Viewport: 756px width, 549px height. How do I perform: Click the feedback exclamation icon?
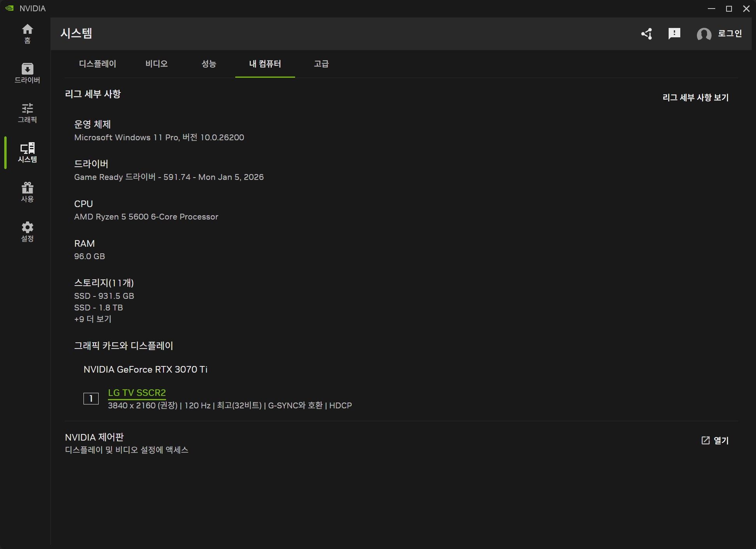click(x=674, y=34)
